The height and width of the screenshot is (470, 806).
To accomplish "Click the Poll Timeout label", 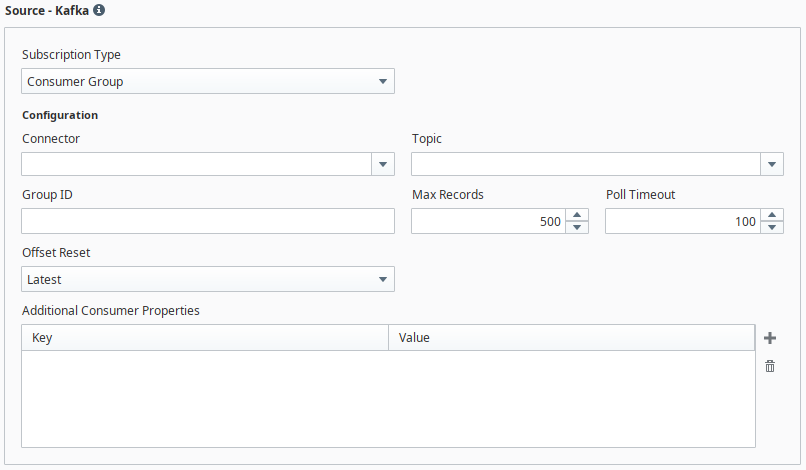I will pos(640,194).
